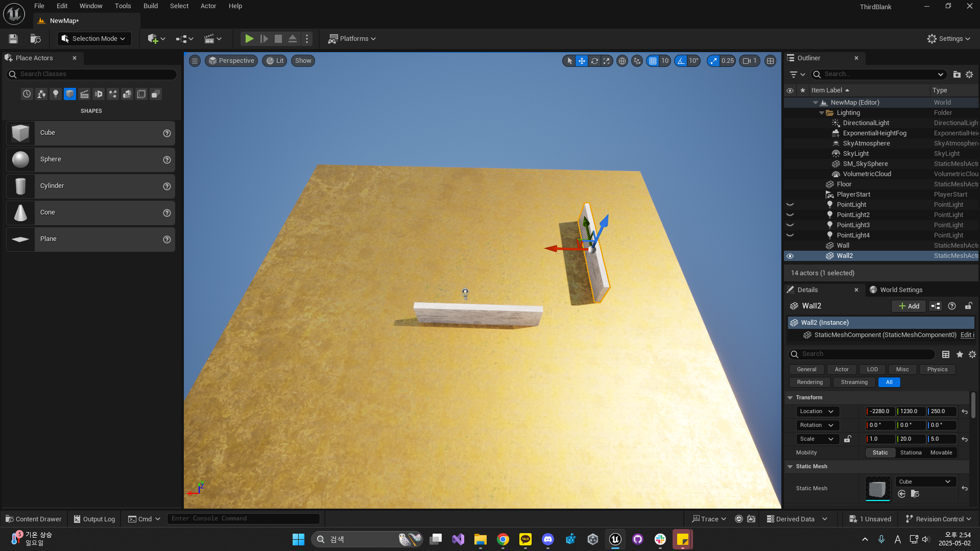Select the Physics filter in Details

pos(937,369)
